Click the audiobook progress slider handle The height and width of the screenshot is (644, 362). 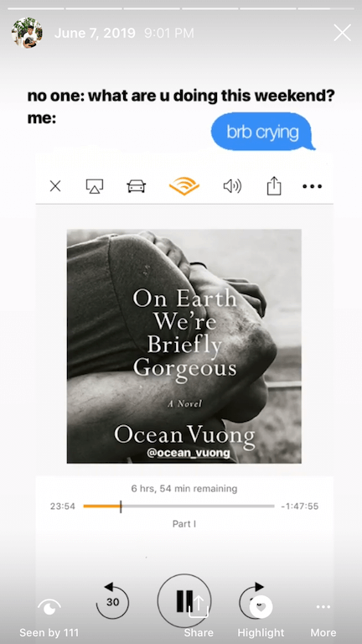pos(121,506)
